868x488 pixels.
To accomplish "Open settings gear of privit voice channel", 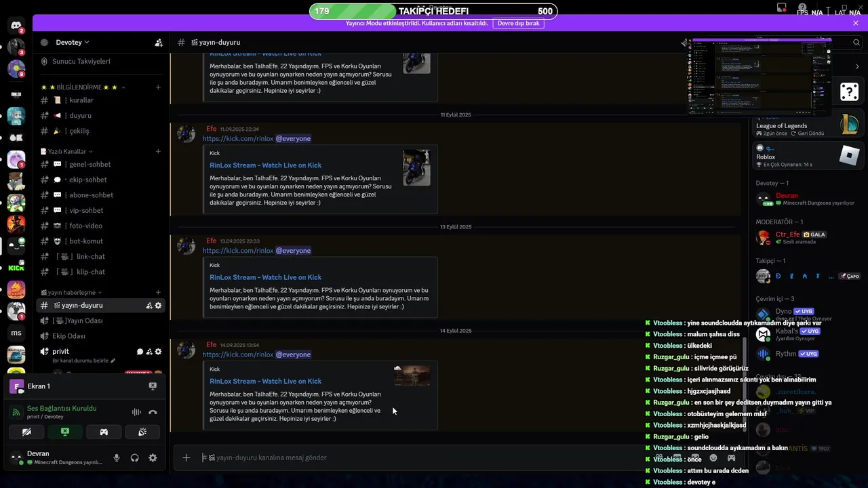I will [159, 352].
